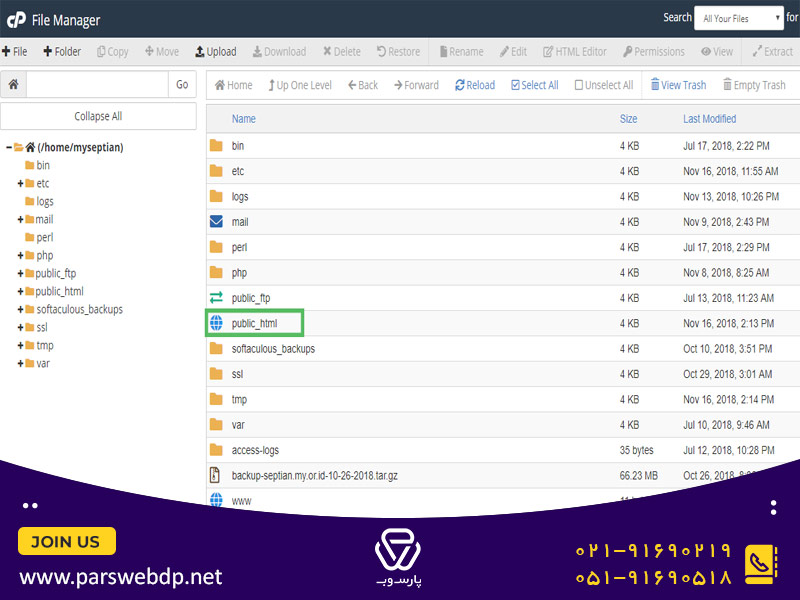
Task: Expand the php folder in tree
Action: click(x=20, y=256)
